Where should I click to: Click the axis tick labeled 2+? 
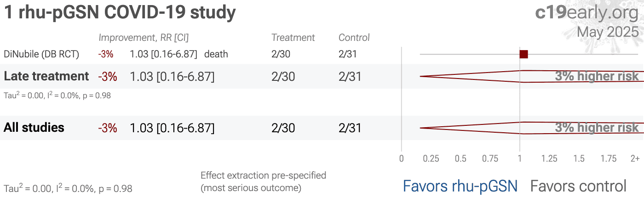coord(635,159)
